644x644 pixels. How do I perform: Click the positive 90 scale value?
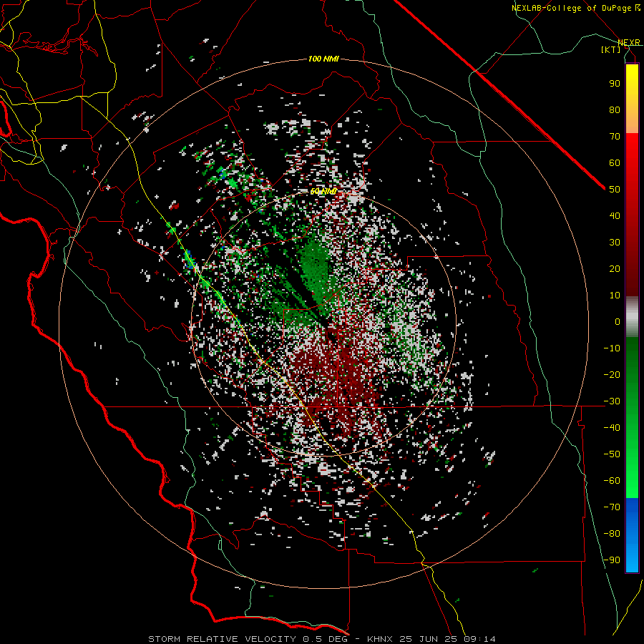pos(615,84)
